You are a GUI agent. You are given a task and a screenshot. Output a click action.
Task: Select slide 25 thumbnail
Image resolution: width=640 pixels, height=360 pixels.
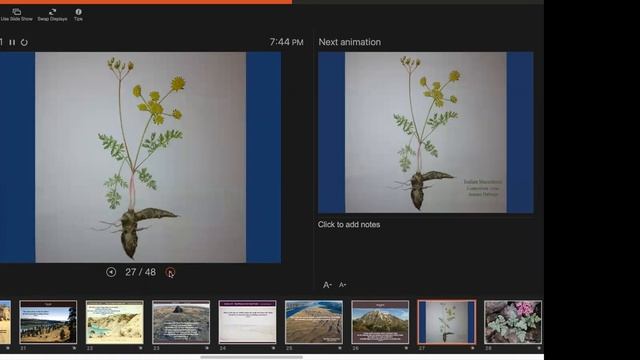pos(314,322)
